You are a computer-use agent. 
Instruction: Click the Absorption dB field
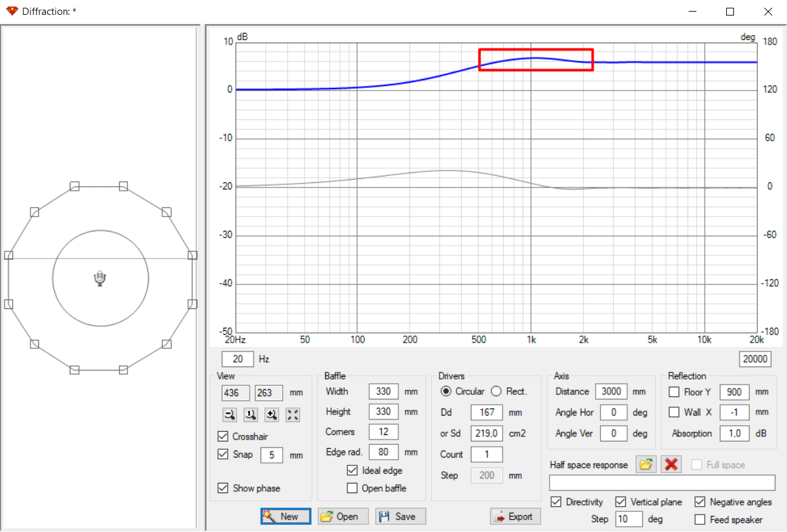tap(735, 433)
